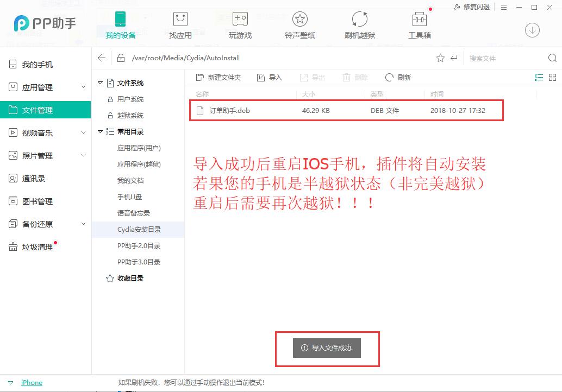562x392 pixels.
Task: Click the iPhone device link
Action: 32,383
